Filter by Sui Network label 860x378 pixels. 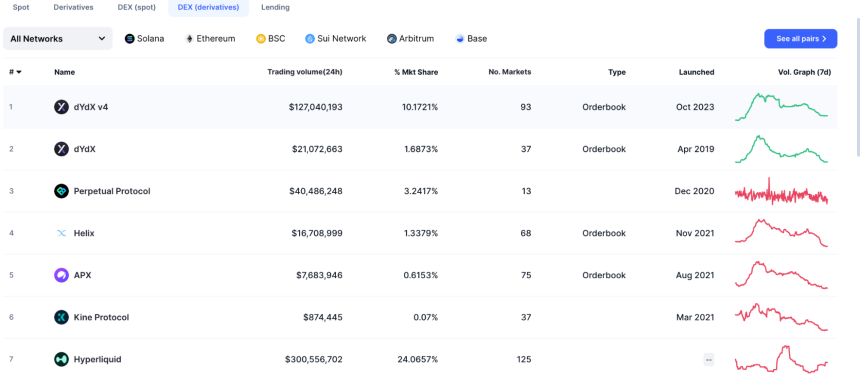[x=342, y=39]
